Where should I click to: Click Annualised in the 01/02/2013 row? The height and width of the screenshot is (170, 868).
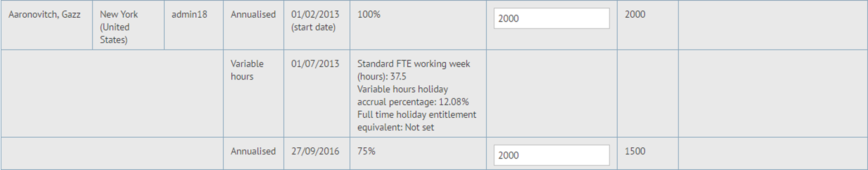click(x=253, y=15)
